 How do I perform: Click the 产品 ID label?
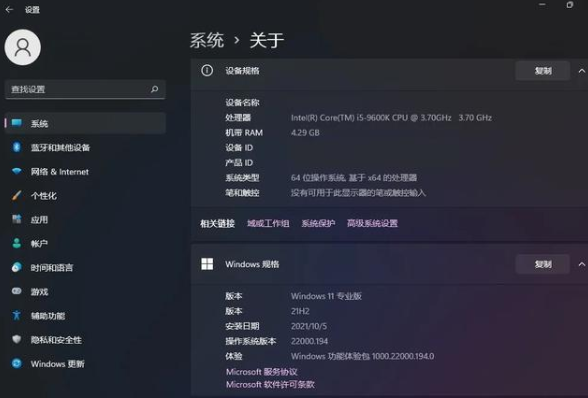pyautogui.click(x=239, y=162)
